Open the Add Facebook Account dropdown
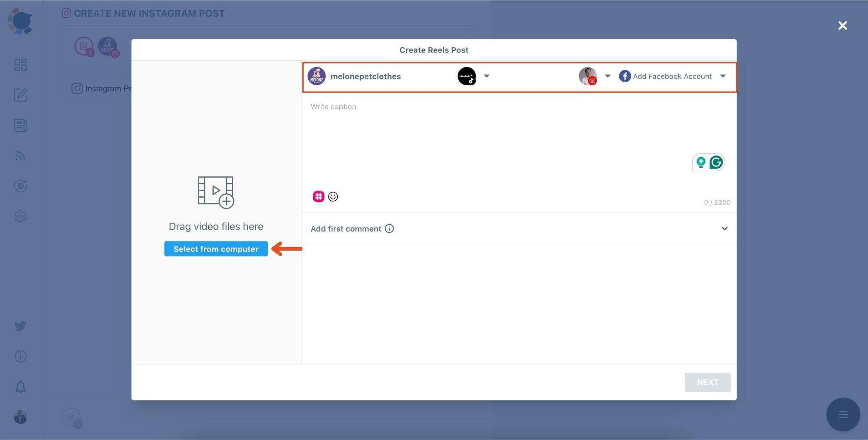Viewport: 868px width, 440px height. [x=723, y=76]
